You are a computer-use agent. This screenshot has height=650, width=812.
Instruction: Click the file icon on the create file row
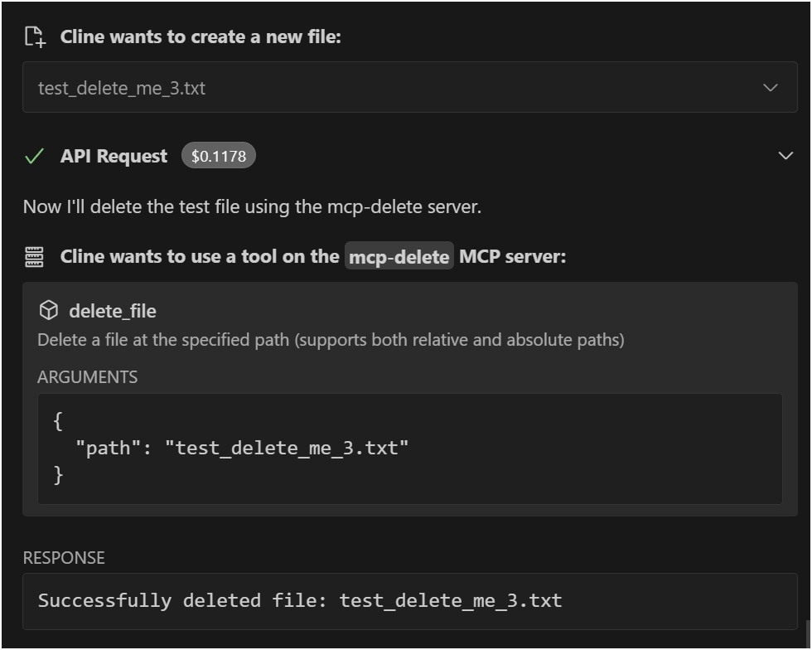coord(34,36)
